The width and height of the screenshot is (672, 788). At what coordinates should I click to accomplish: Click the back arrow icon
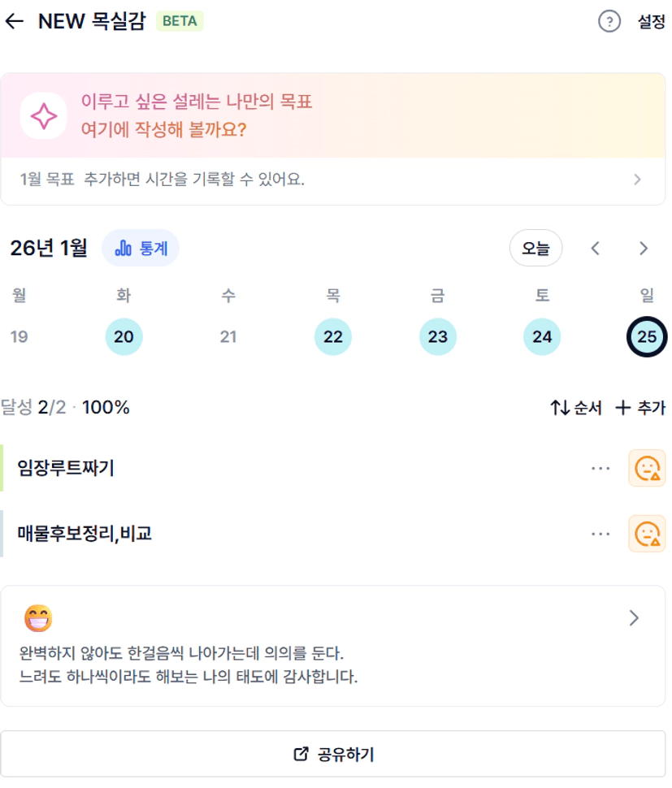point(15,21)
